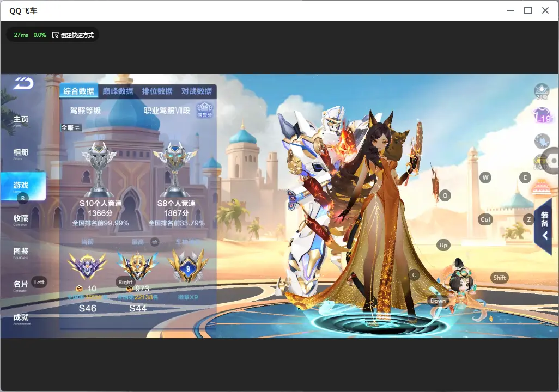
Task: Open the pet icon on right edge
Action: click(x=542, y=141)
